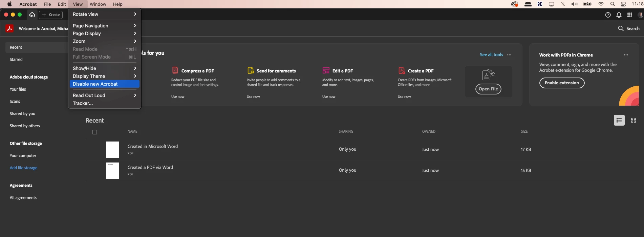Click the Create a PDF icon
Screen dimensions: 644x237
click(402, 70)
